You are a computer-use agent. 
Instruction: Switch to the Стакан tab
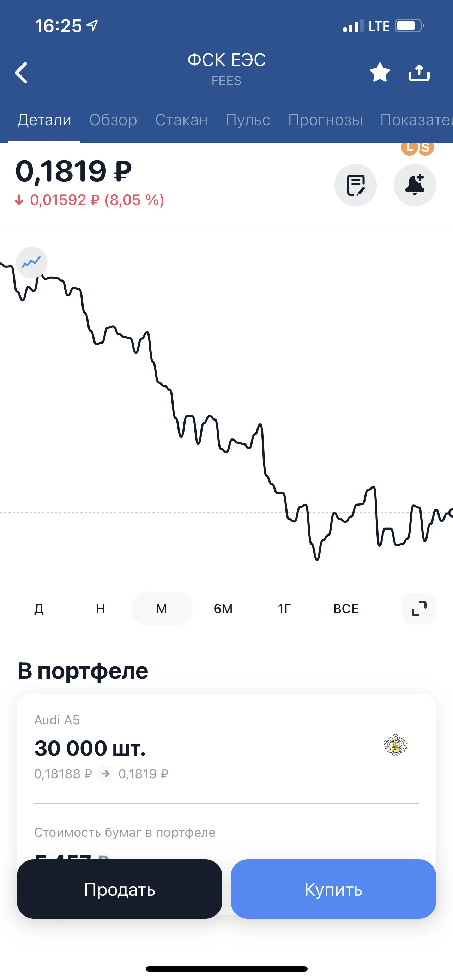(181, 120)
